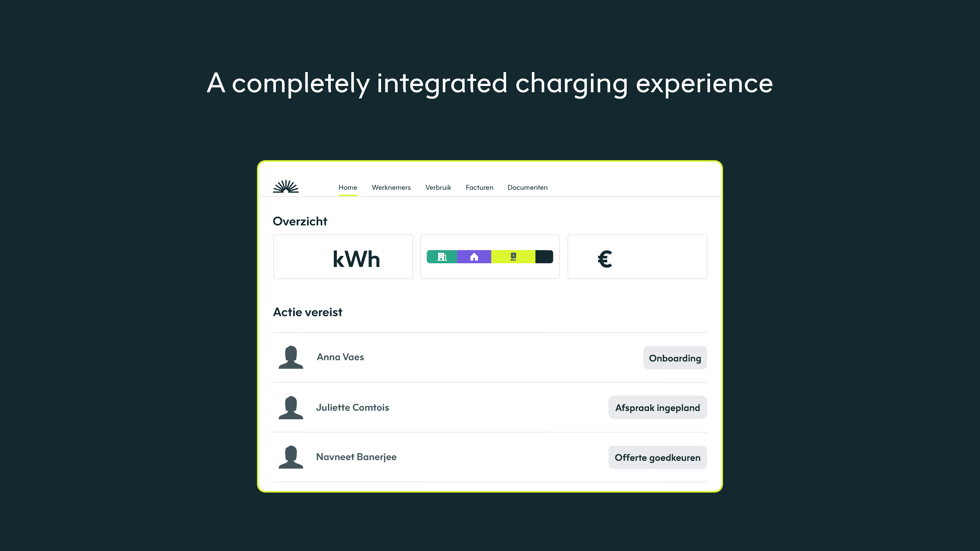The height and width of the screenshot is (551, 980).
Task: Click the Afspraak ingepland button
Action: click(x=657, y=408)
